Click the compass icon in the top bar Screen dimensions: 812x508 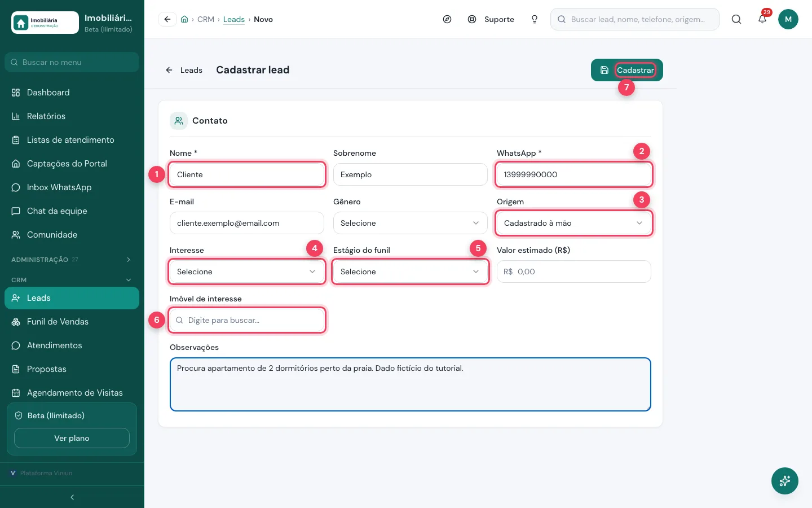(x=447, y=19)
